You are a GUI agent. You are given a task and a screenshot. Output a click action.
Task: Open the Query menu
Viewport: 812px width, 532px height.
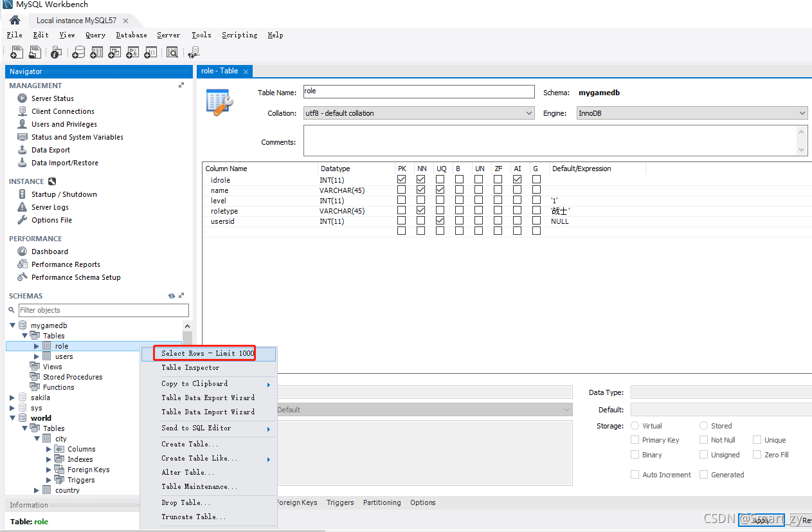(95, 35)
